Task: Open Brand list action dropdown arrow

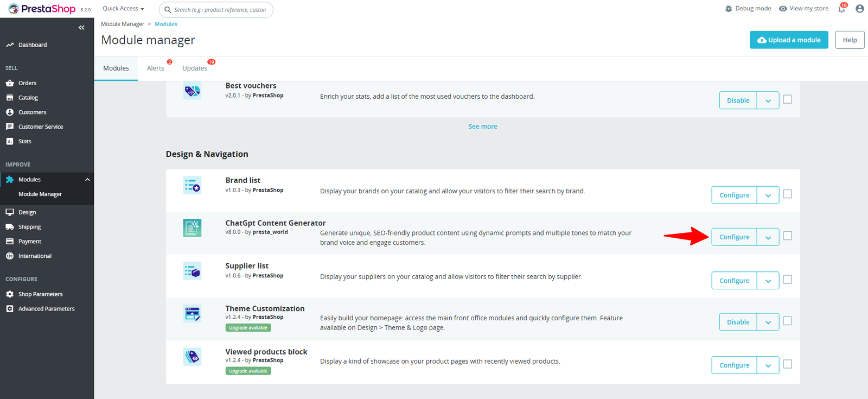Action: (768, 195)
